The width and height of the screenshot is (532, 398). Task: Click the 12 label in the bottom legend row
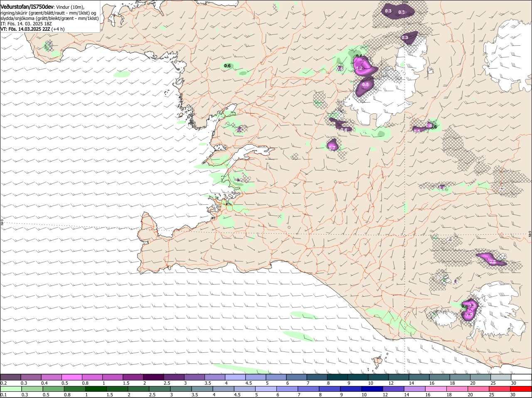(385, 395)
